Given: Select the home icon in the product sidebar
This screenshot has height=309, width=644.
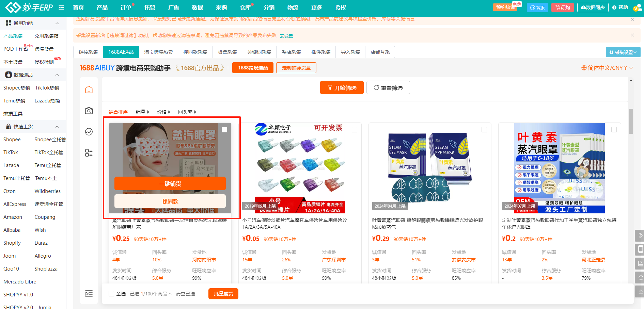Looking at the screenshot, I should pyautogui.click(x=89, y=89).
